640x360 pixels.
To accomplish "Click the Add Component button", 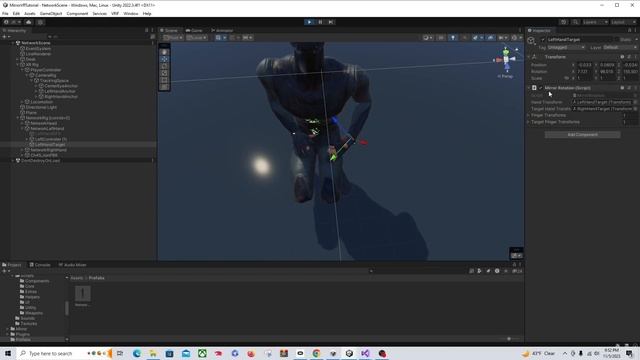I will pyautogui.click(x=582, y=135).
